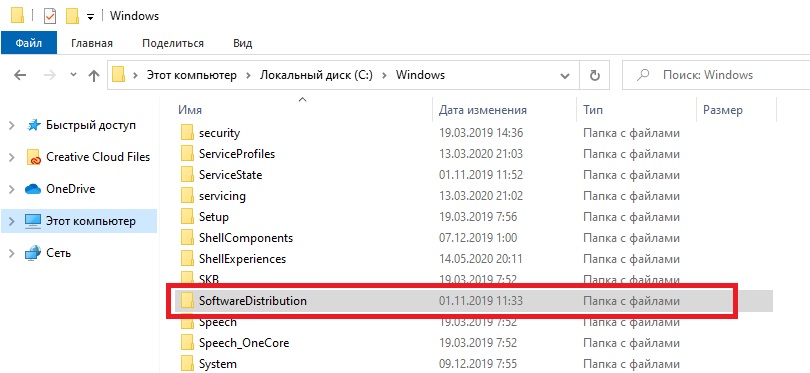The image size is (810, 373).
Task: Open recent locations dropdown next to forward arrow
Action: coord(73,75)
